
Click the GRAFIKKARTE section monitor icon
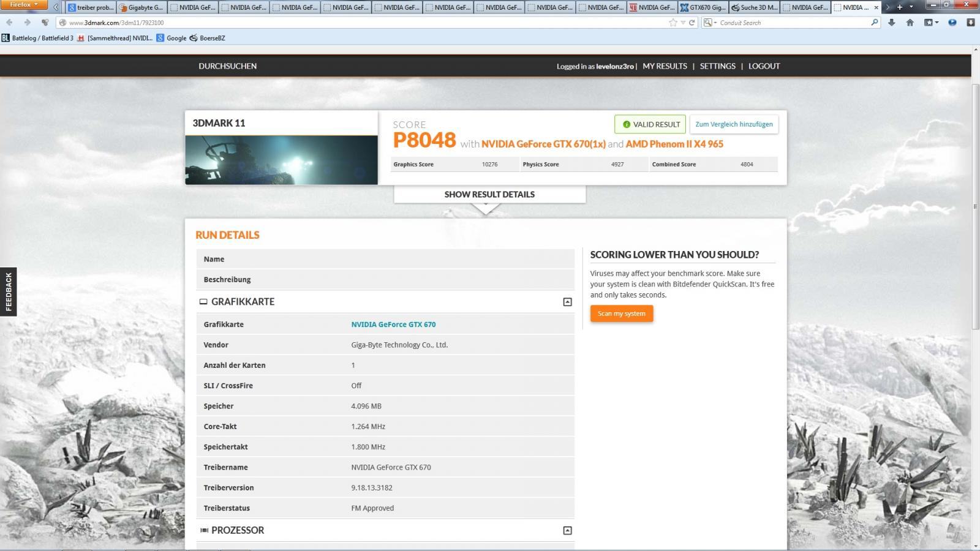pyautogui.click(x=203, y=302)
